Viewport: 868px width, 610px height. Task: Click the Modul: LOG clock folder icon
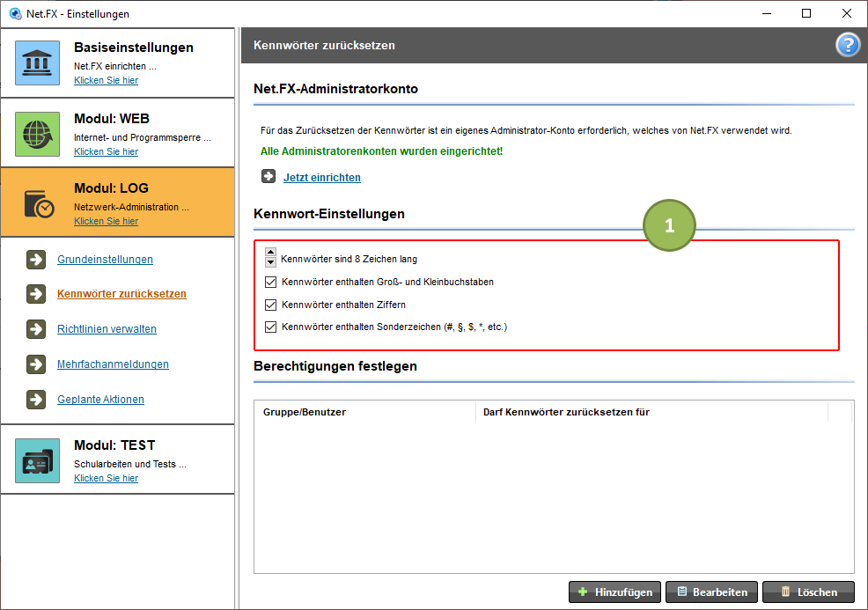coord(39,203)
